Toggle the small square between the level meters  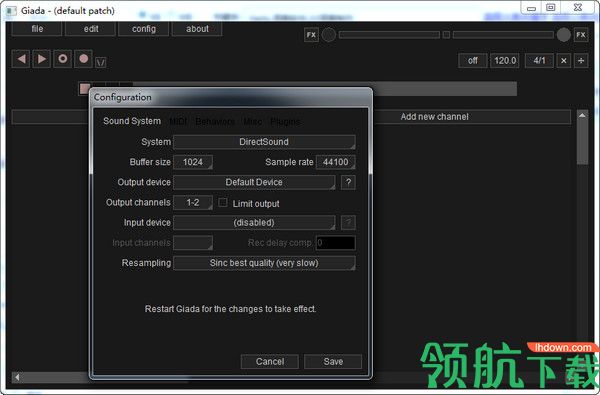pyautogui.click(x=446, y=35)
